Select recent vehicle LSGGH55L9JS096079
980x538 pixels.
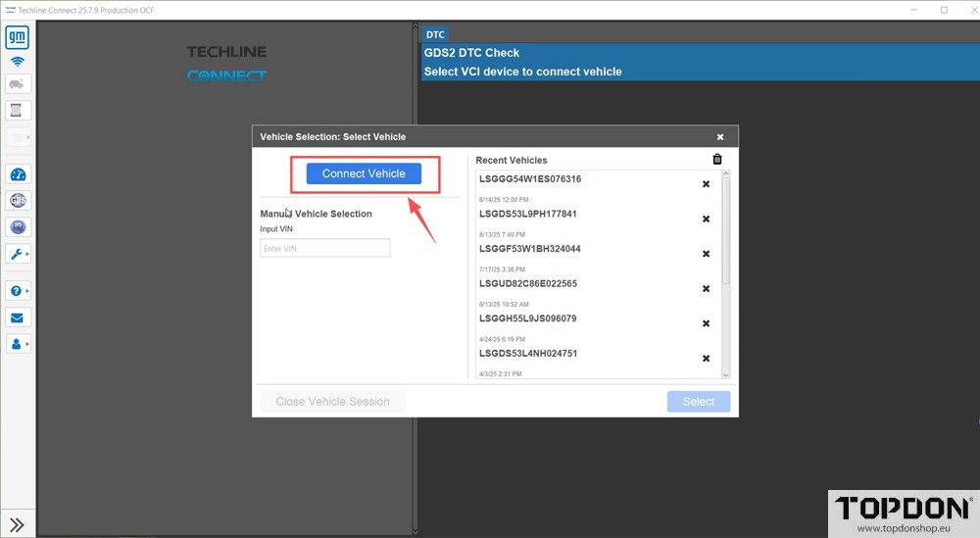click(x=528, y=318)
